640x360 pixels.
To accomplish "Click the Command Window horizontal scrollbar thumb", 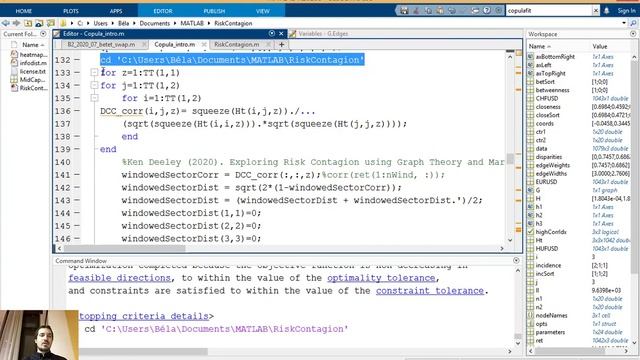I will tap(144, 351).
